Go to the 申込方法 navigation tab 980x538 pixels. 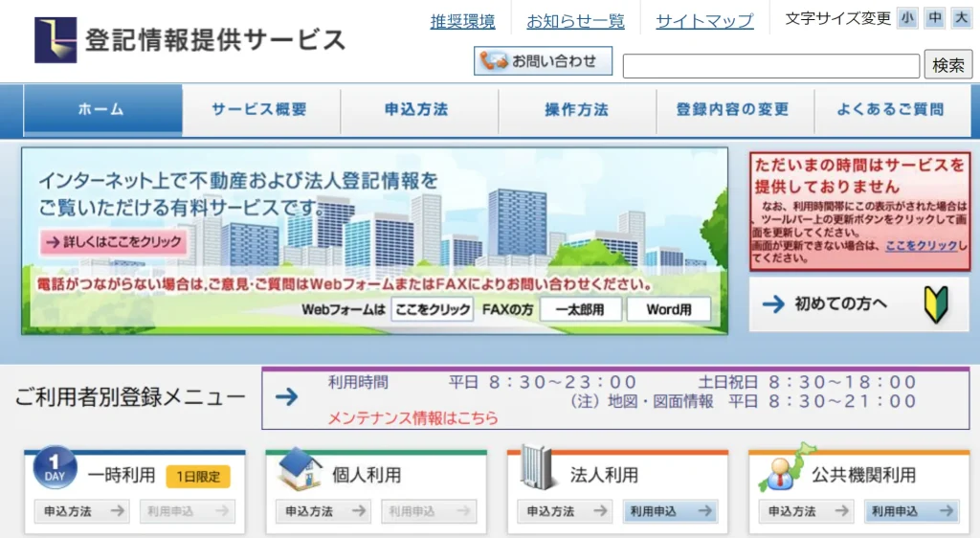(419, 110)
